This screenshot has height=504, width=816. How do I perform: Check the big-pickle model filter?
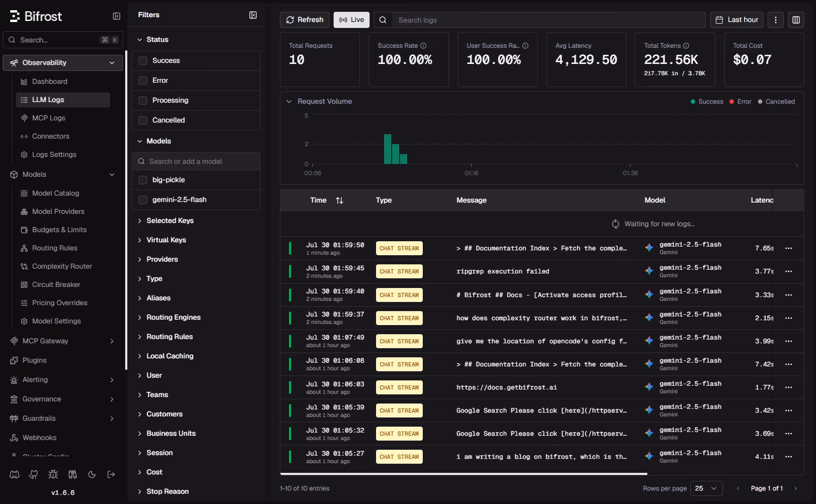pyautogui.click(x=143, y=180)
